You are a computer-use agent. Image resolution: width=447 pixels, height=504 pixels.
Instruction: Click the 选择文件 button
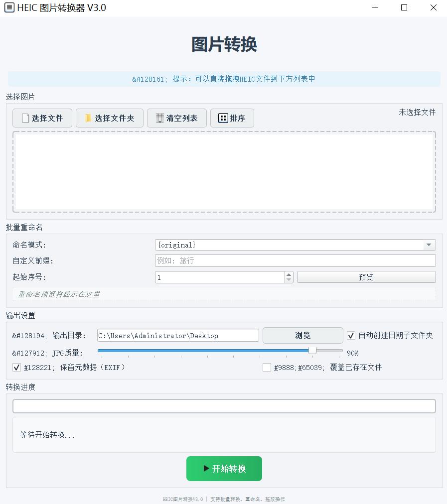pos(42,118)
